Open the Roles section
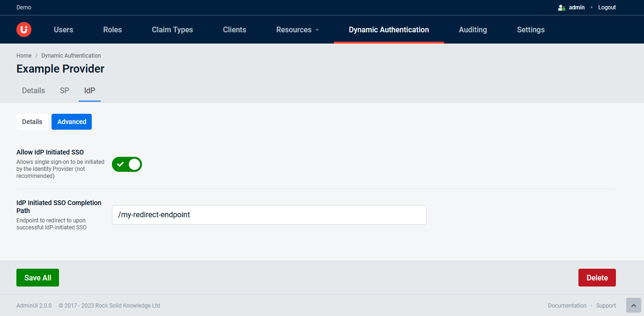Screen dimensions: 644x316 click(112, 29)
